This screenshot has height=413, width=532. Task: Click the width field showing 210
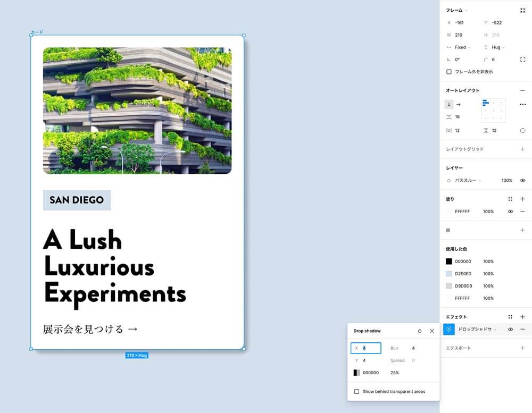[459, 35]
